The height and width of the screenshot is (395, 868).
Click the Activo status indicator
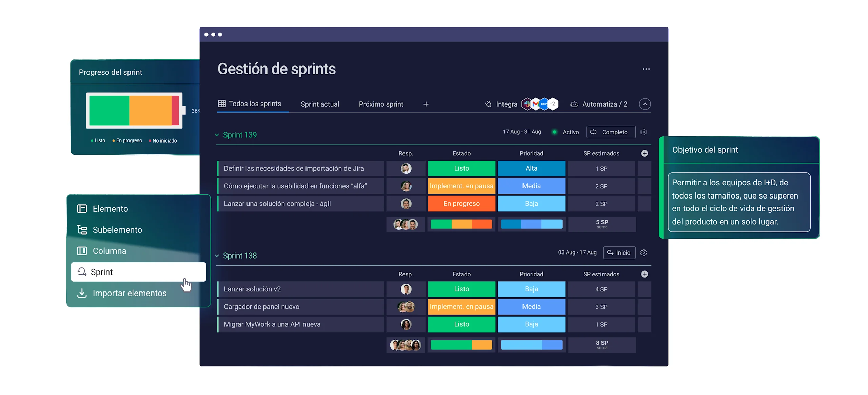coord(565,132)
